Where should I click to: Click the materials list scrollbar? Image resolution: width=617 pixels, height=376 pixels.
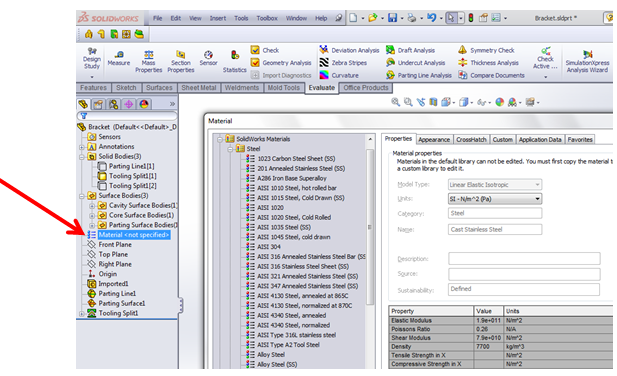click(370, 227)
